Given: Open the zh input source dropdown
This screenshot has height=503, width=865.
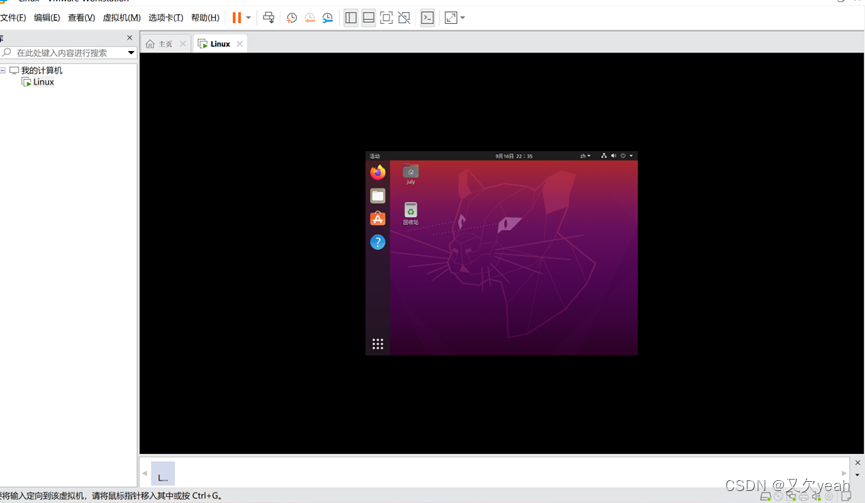Looking at the screenshot, I should click(585, 156).
